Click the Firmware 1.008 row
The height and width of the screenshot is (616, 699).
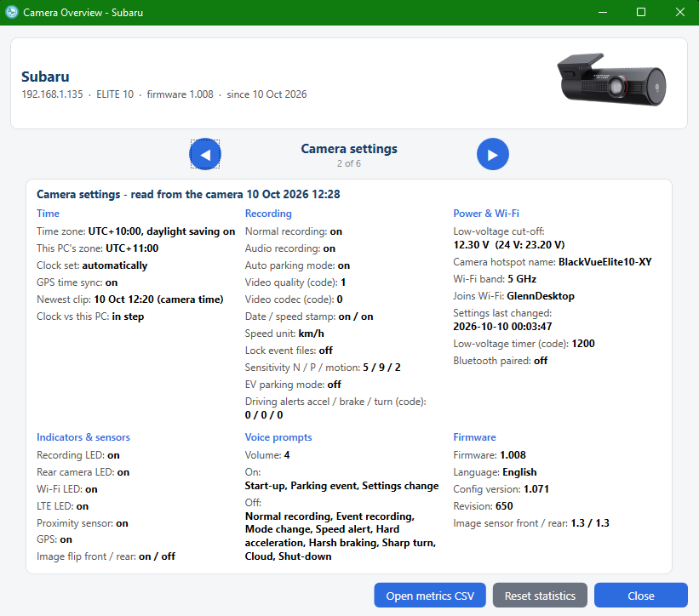490,455
